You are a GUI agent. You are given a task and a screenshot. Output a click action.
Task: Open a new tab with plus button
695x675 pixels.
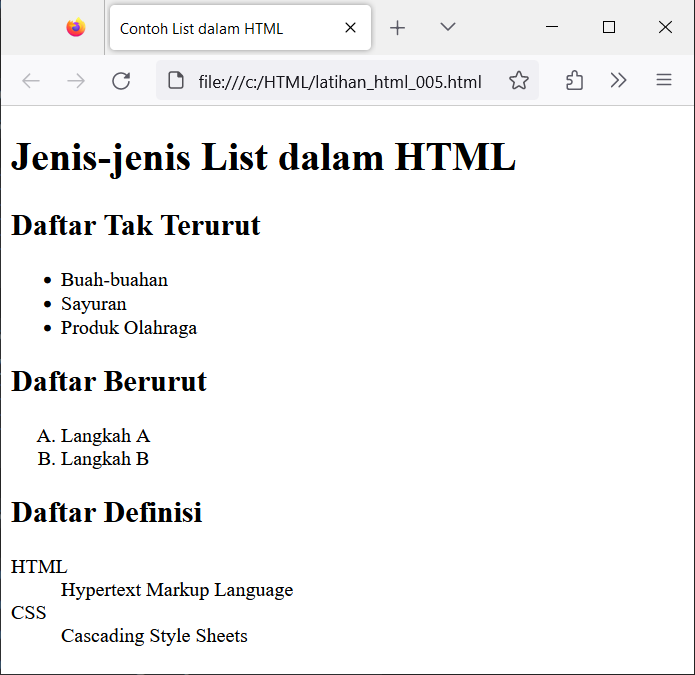[398, 28]
